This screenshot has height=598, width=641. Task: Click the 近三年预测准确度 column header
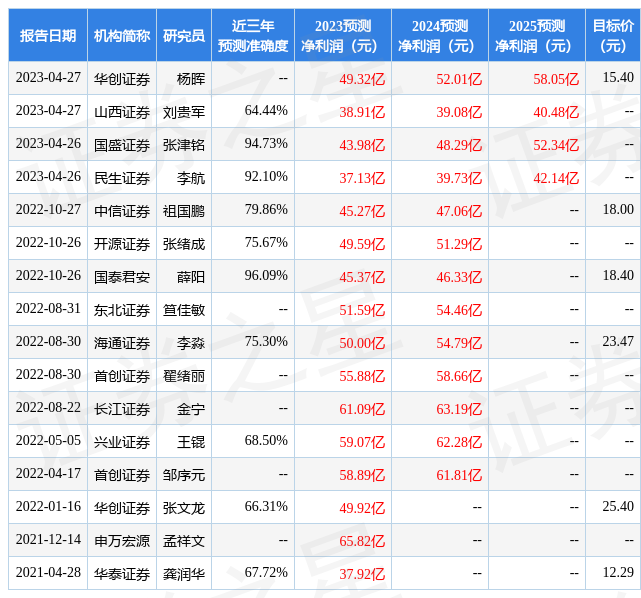pos(253,36)
